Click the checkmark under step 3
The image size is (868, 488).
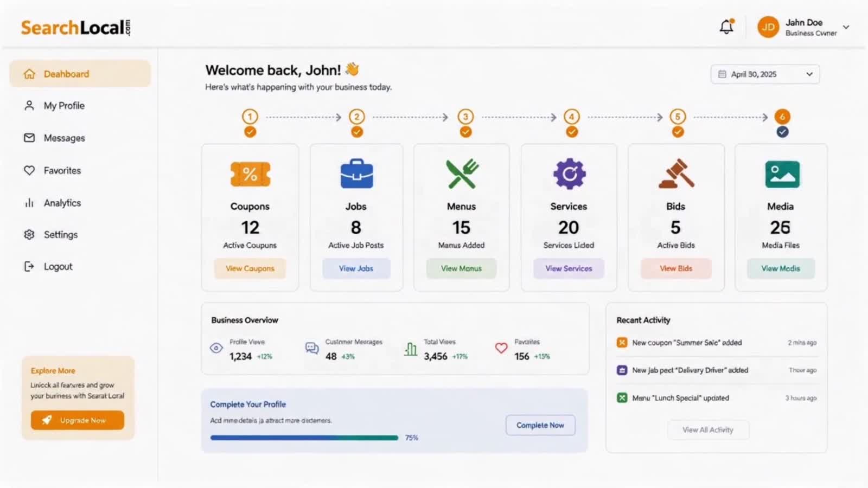point(465,132)
